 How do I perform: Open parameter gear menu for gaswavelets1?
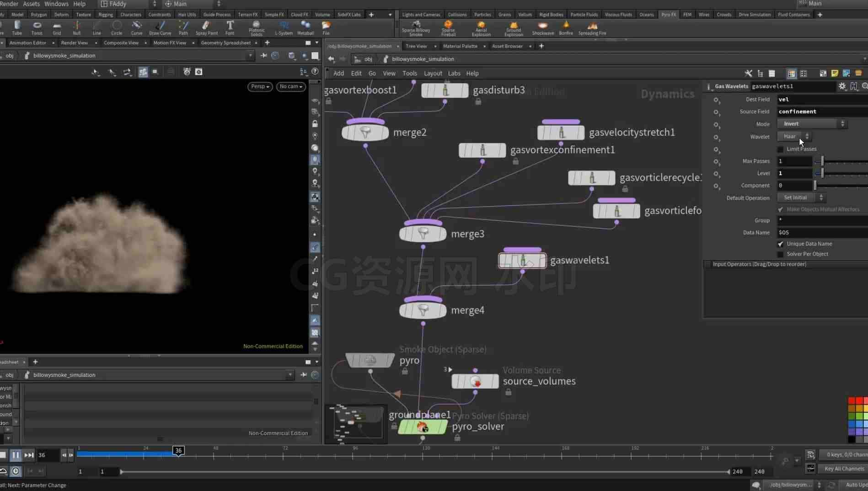[x=842, y=86]
